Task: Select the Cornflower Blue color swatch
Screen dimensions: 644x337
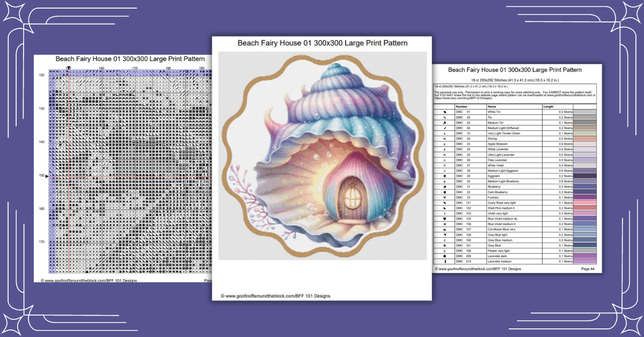Action: click(586, 229)
